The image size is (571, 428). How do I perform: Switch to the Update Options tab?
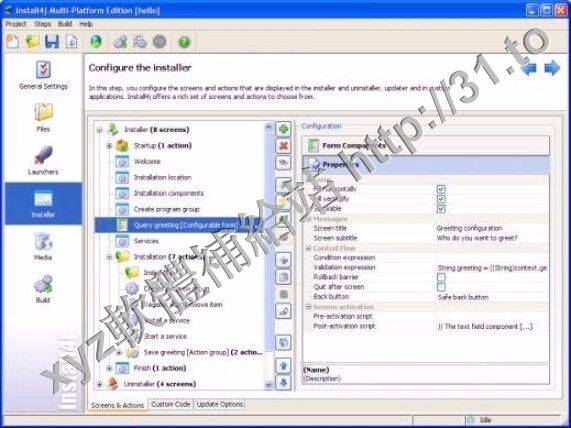220,404
